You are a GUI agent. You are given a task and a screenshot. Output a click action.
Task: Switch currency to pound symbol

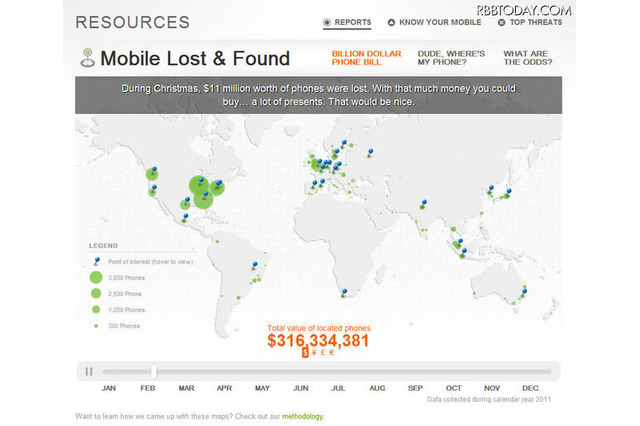pyautogui.click(x=323, y=353)
